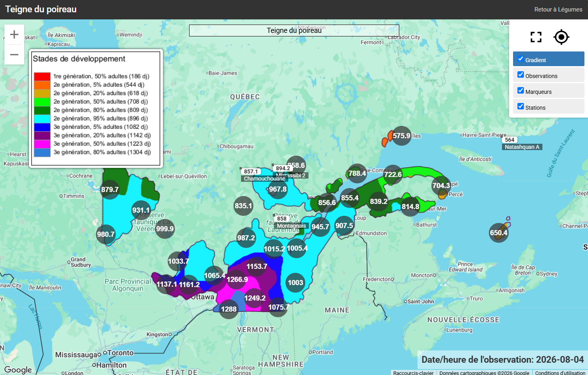The height and width of the screenshot is (375, 588).
Task: Center map on my location
Action: (561, 37)
